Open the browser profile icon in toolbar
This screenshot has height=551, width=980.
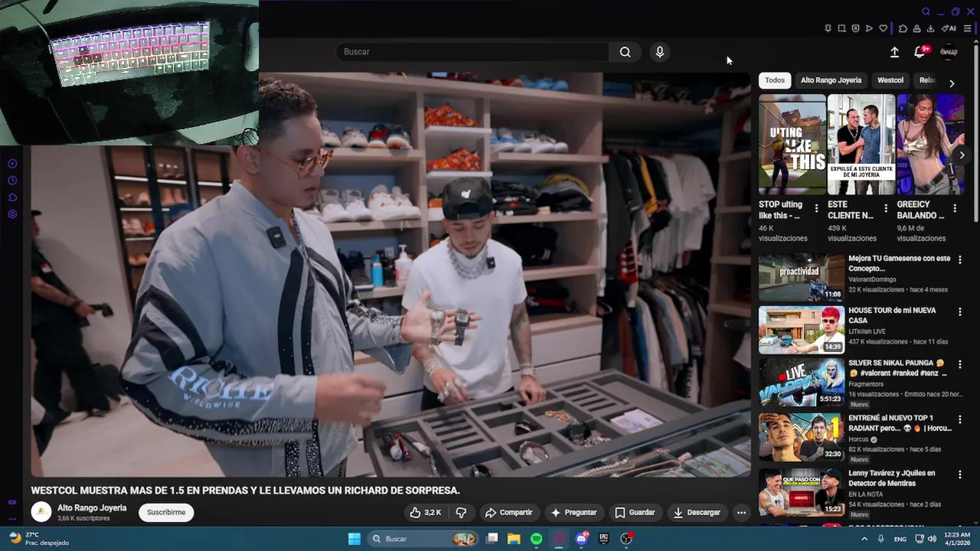[x=916, y=28]
